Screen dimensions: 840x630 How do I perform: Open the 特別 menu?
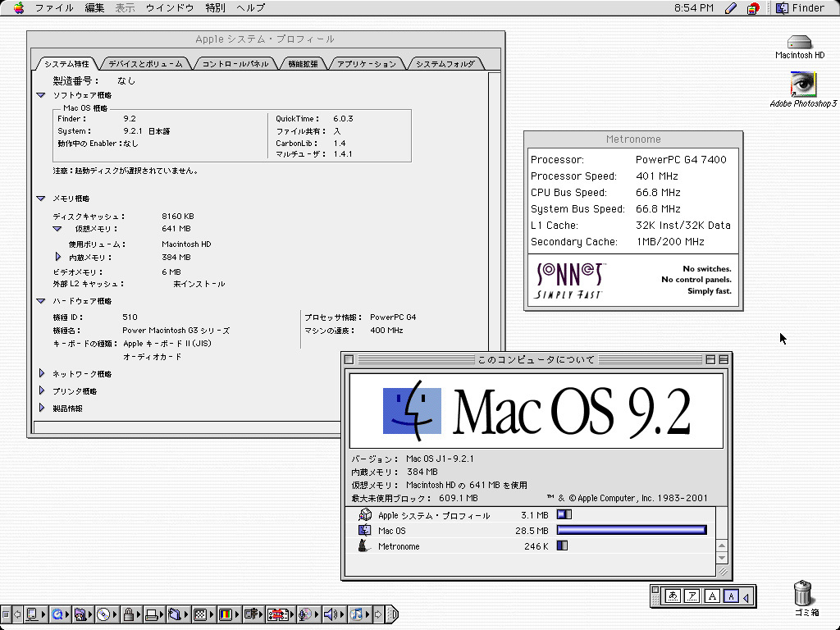tap(216, 8)
